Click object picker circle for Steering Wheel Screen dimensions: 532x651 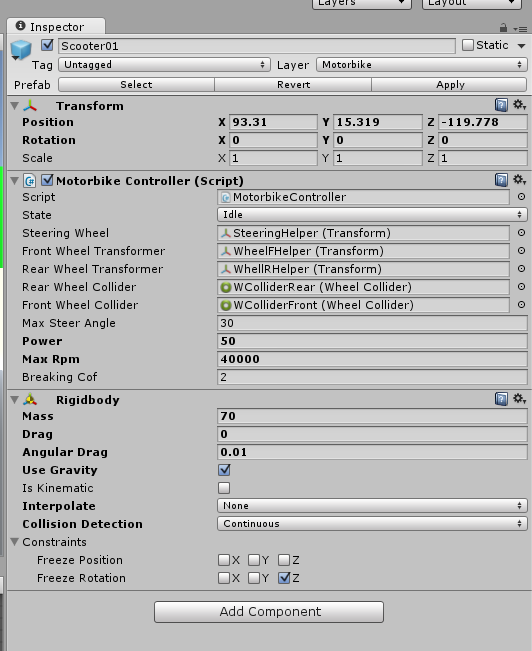click(x=521, y=233)
